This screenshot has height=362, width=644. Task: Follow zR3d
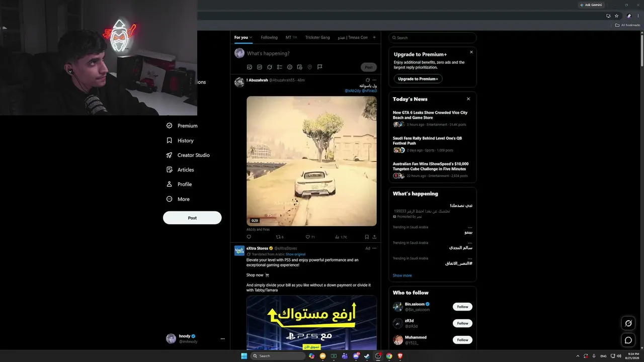(462, 323)
